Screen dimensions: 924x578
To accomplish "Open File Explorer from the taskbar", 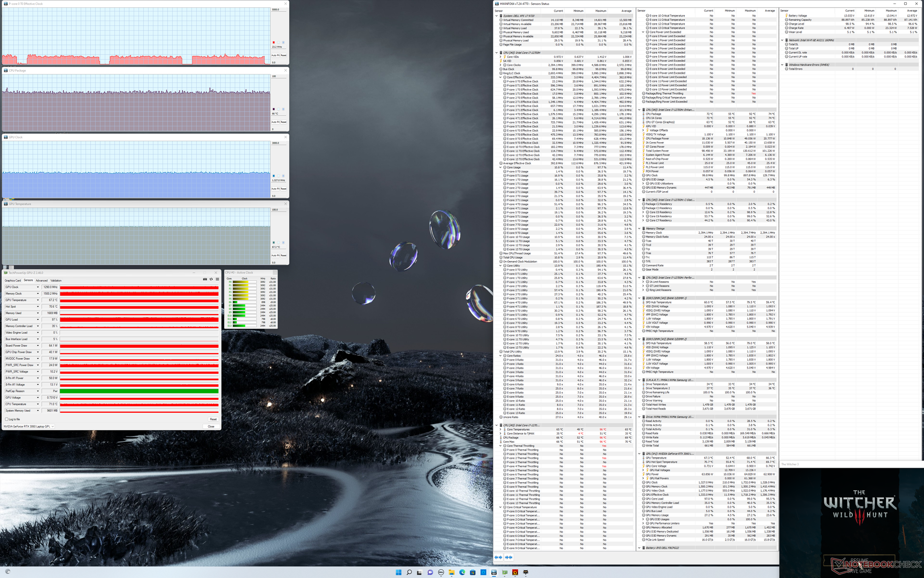I will pyautogui.click(x=451, y=572).
